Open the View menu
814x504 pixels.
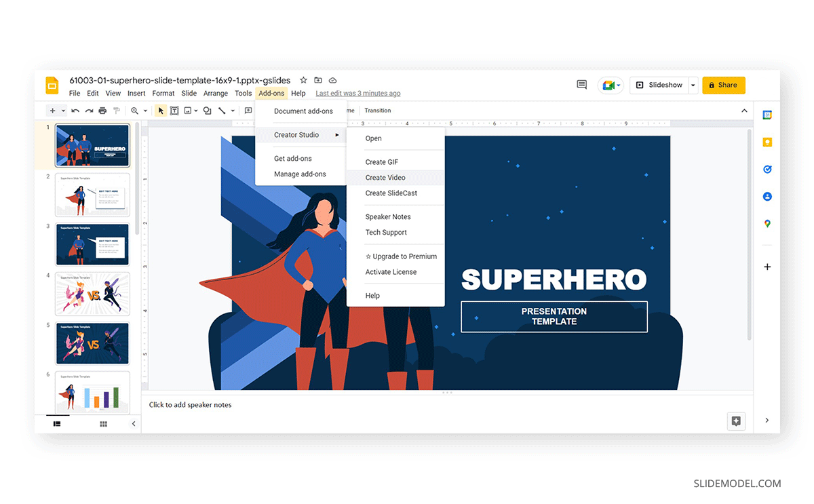tap(113, 94)
